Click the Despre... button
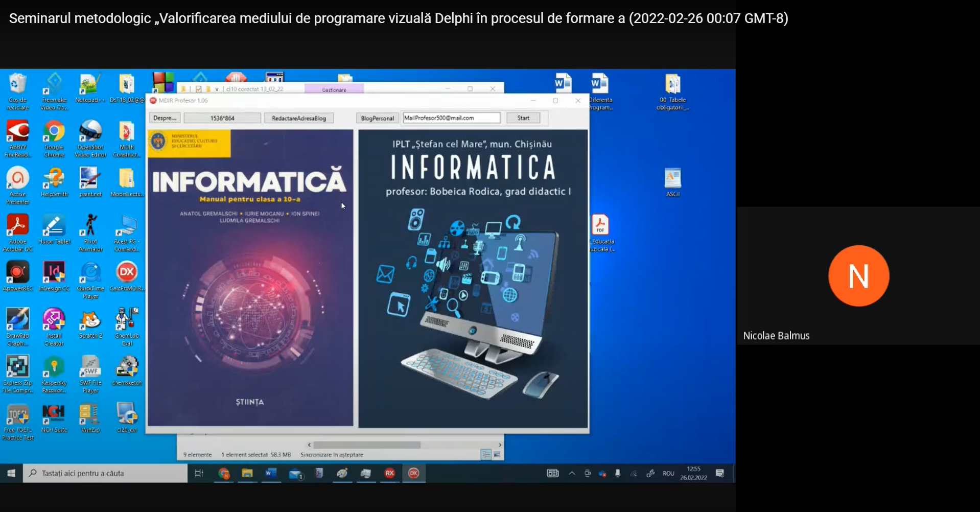 point(165,118)
